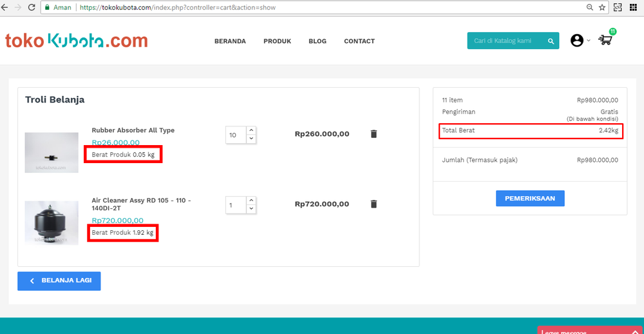Focus the Cari di Katalog kami search field
The height and width of the screenshot is (334, 644).
tap(507, 41)
